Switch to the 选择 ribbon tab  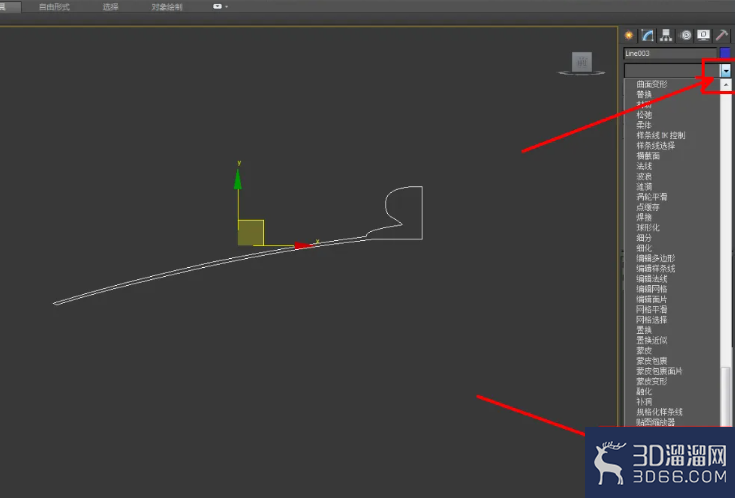111,7
